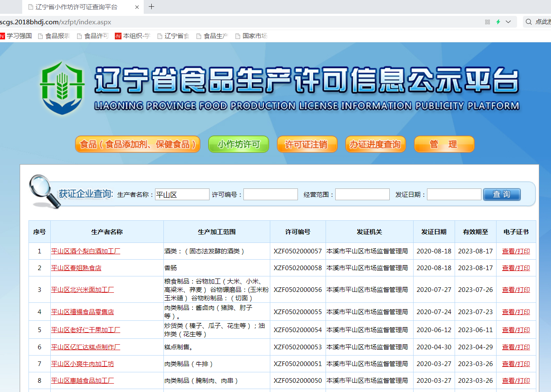
Task: Click 查看/打印 for license XZF0502000051
Action: pyautogui.click(x=516, y=364)
